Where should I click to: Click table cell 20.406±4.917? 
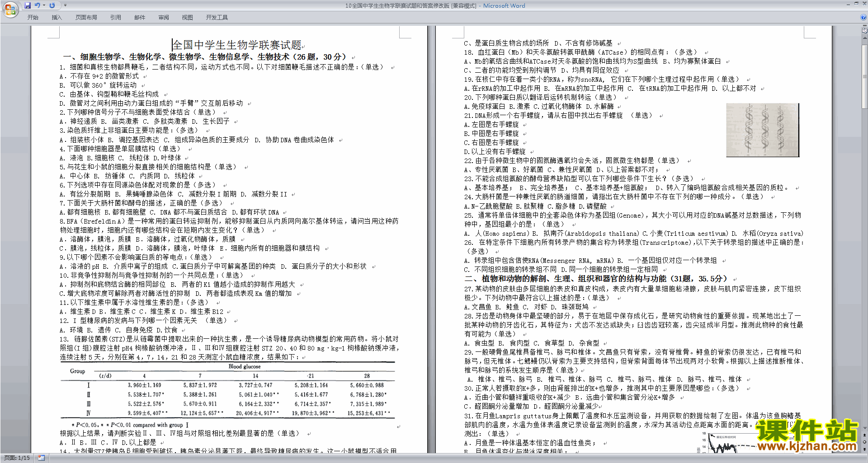pyautogui.click(x=257, y=413)
